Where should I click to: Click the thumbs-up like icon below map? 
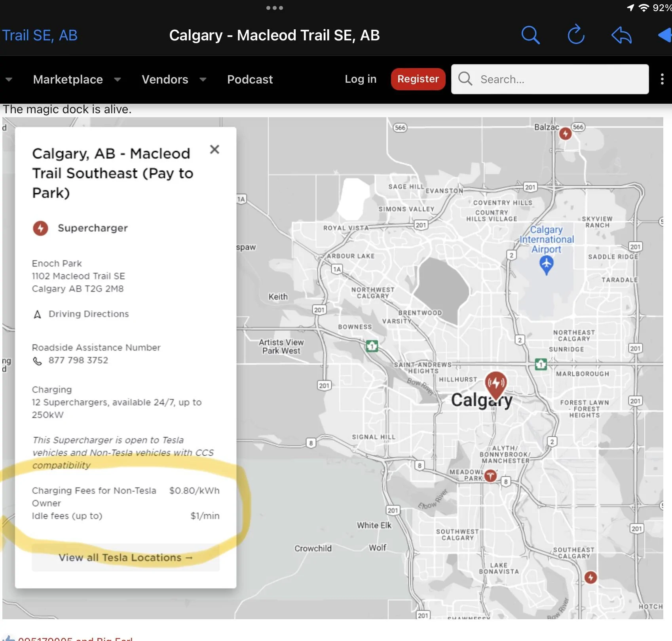[x=9, y=638]
